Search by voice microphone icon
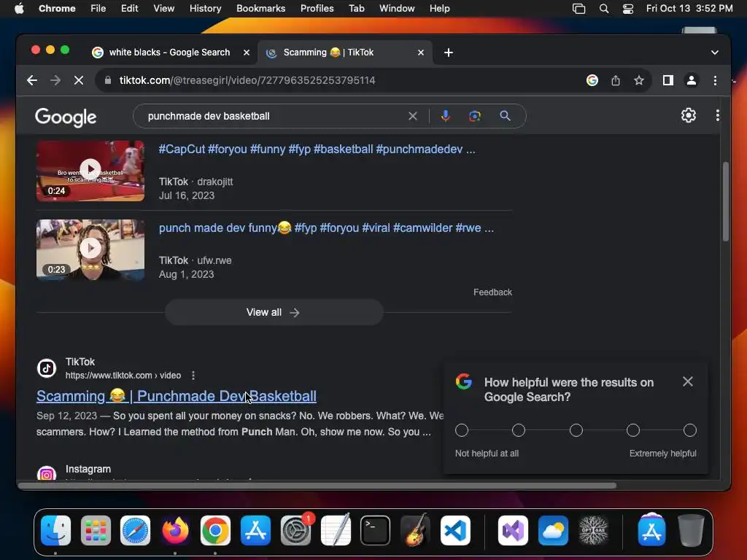 446,116
